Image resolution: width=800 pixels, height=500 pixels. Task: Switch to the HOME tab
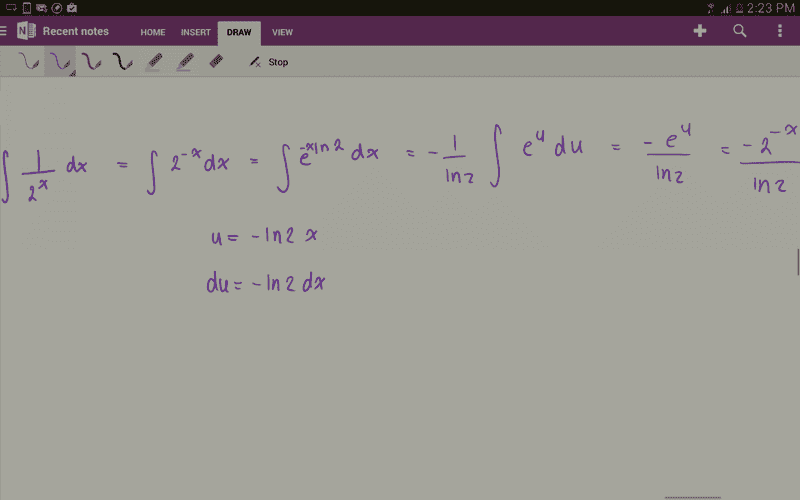(153, 32)
